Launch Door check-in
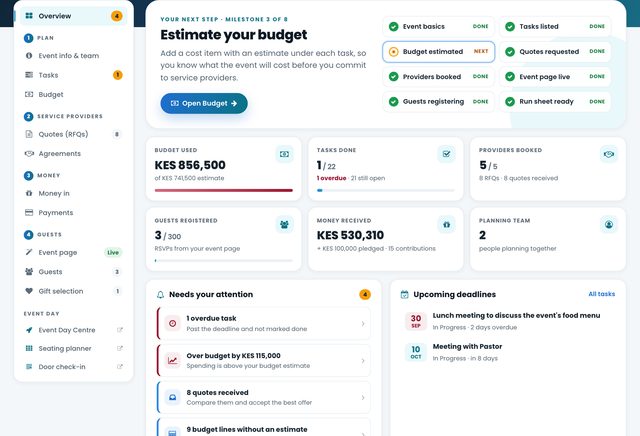 73,367
